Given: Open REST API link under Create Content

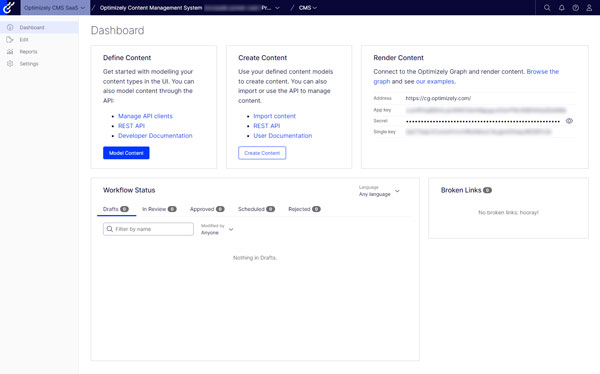Looking at the screenshot, I should pyautogui.click(x=266, y=126).
